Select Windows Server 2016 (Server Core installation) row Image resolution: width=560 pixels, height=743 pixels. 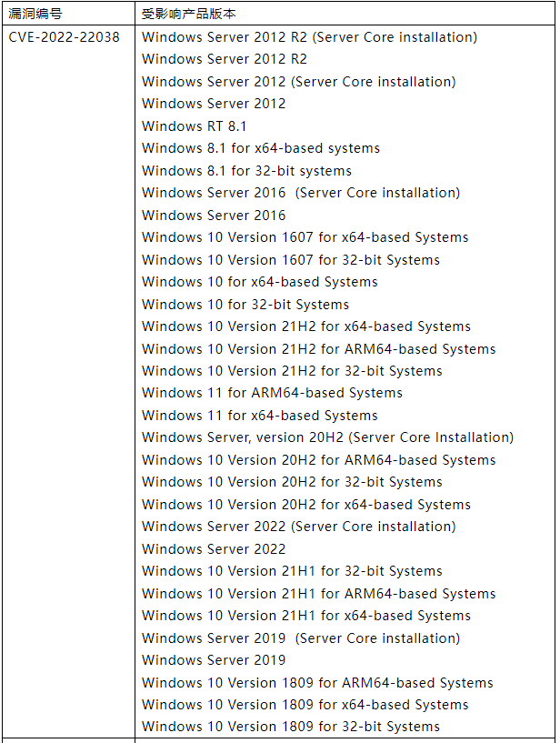301,193
